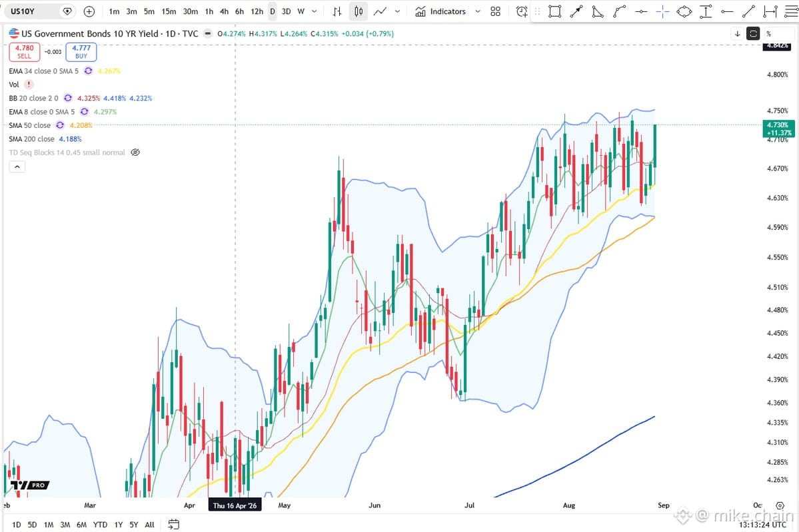The image size is (799, 532).
Task: Select the trend line tool
Action: click(748, 11)
